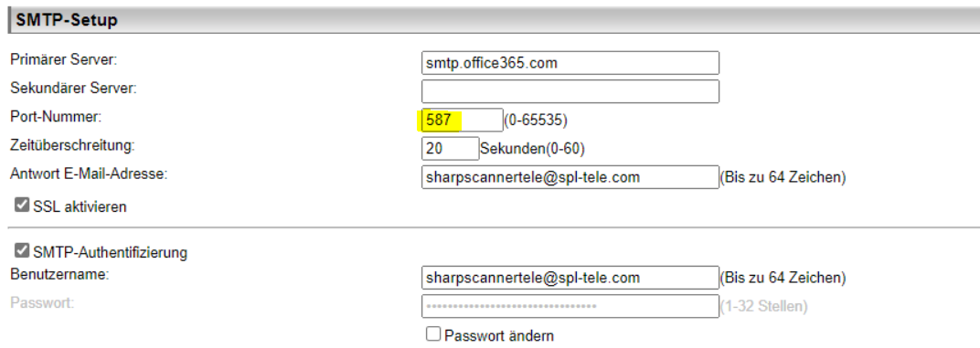
Task: Click the (0-65535) port range hint
Action: [536, 121]
